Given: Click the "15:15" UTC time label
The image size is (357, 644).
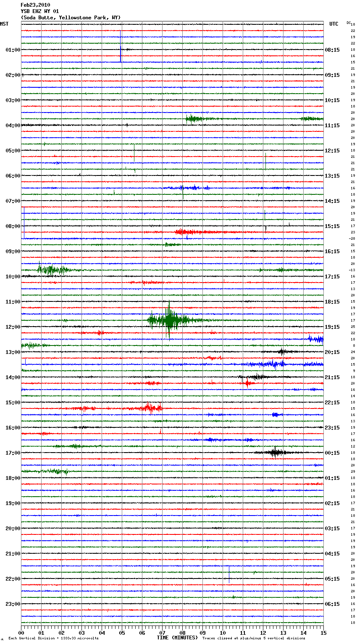Looking at the screenshot, I should [332, 226].
